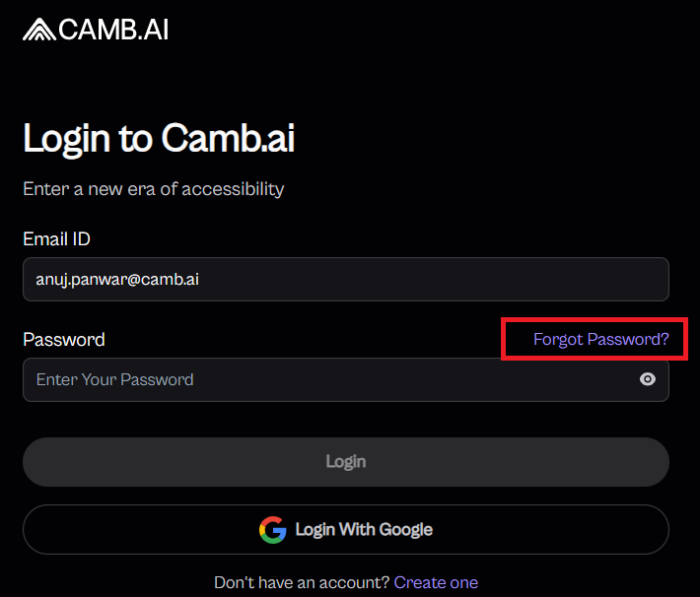Show password using the eye icon
The width and height of the screenshot is (700, 597).
coord(647,379)
